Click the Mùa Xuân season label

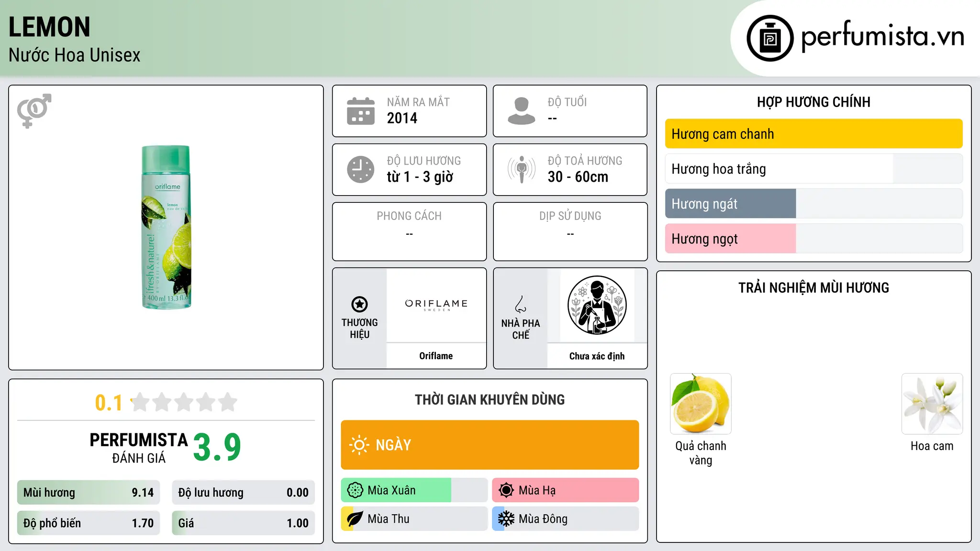(391, 490)
